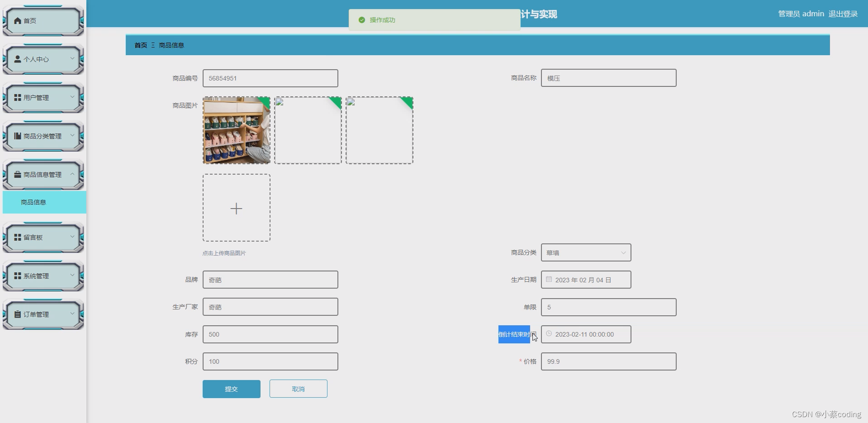Screen dimensions: 868x423
Task: Click the 商品编号 input field
Action: click(x=270, y=78)
